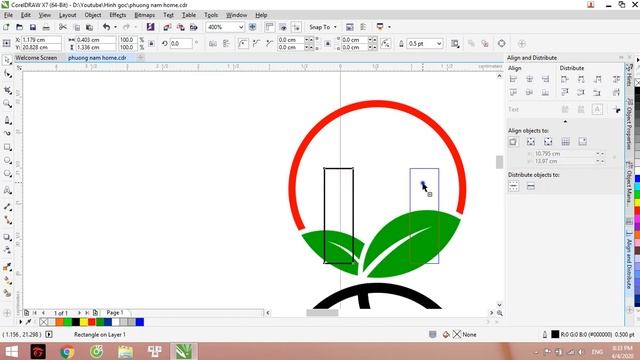Image resolution: width=640 pixels, height=360 pixels.
Task: Click the Undo arrow
Action: pos(106,27)
